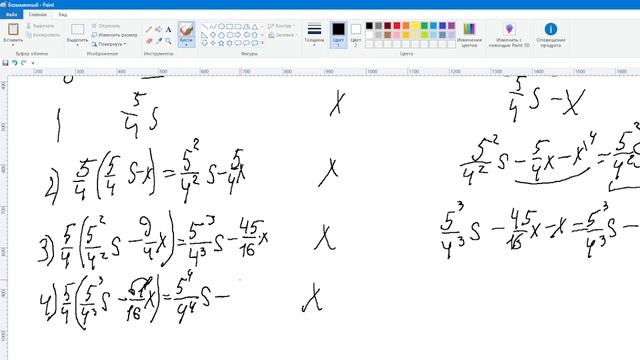Choose the Pentagon shape

click(x=221, y=35)
